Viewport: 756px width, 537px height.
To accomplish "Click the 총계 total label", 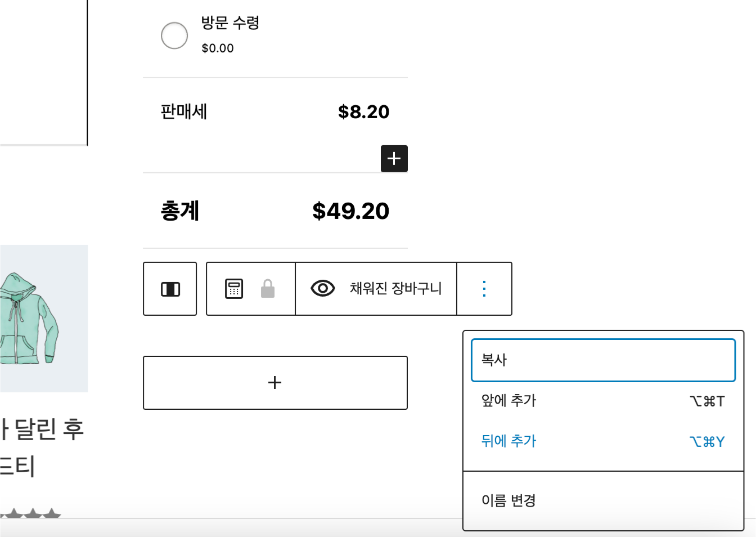I will click(180, 211).
